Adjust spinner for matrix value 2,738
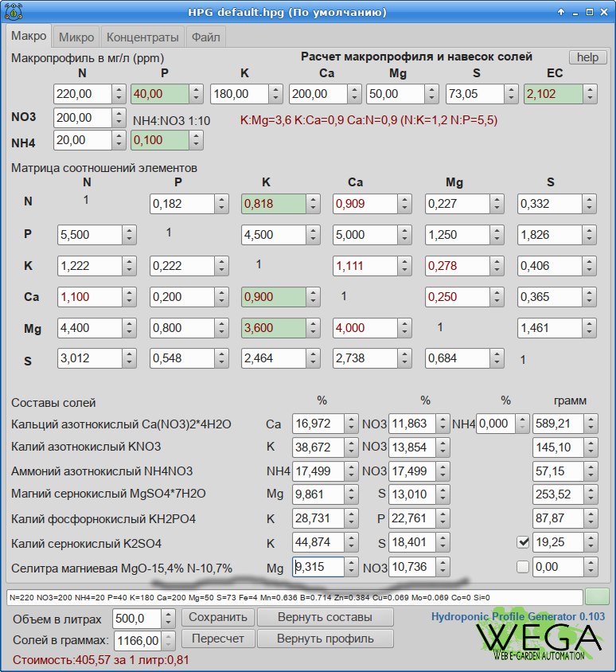This screenshot has width=616, height=672. (x=405, y=358)
